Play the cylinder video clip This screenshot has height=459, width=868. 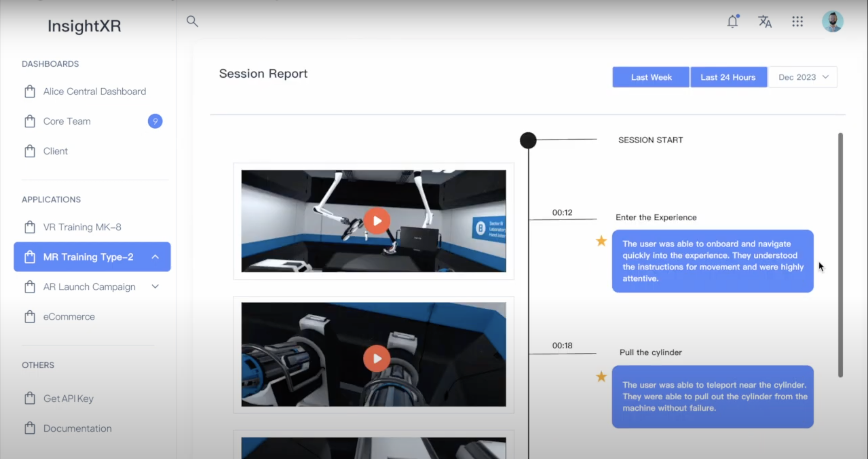point(377,358)
